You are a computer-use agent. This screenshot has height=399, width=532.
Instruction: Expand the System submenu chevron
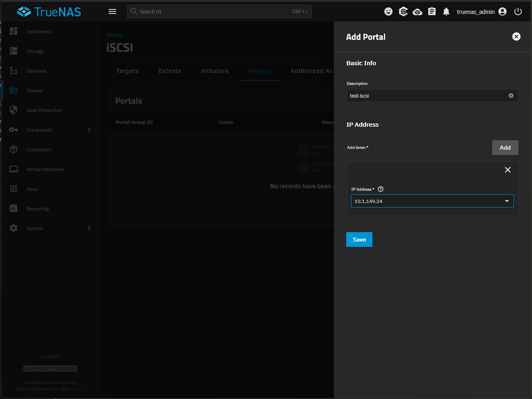click(89, 228)
